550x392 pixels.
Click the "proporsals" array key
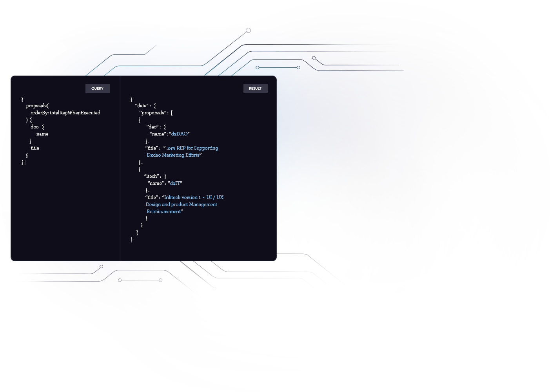click(154, 113)
